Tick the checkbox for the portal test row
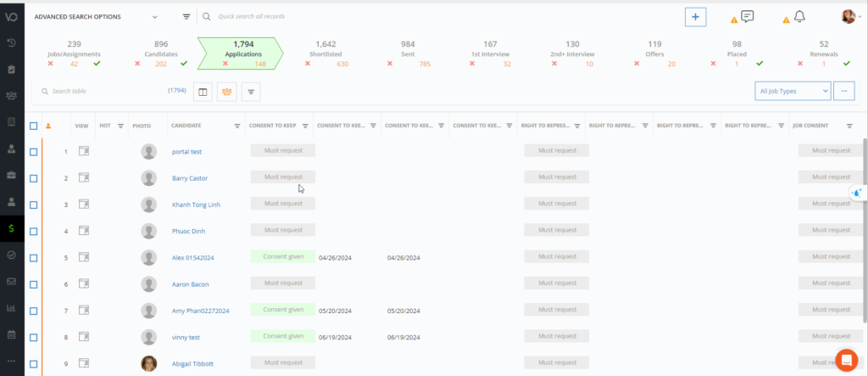 click(34, 152)
